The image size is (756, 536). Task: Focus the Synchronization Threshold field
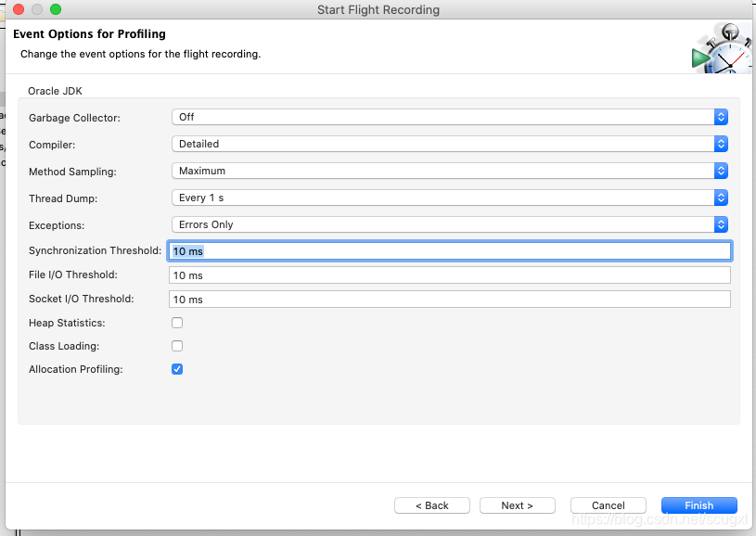449,251
